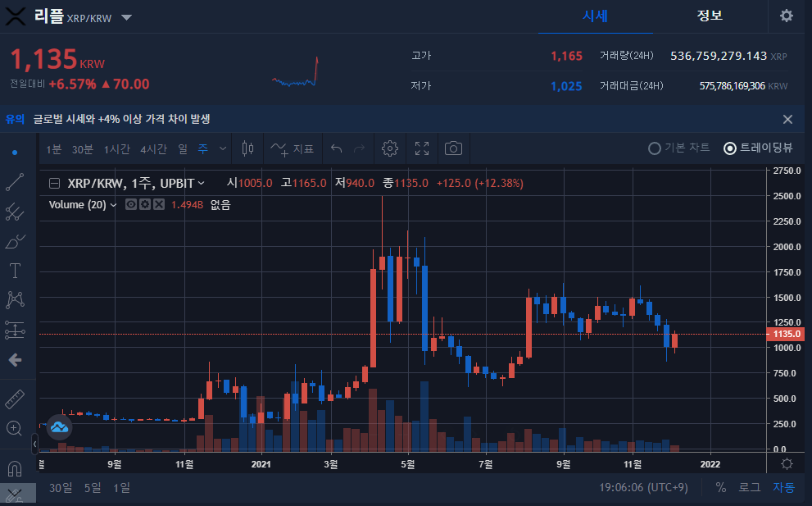Click the cloud icon on chart
The width and height of the screenshot is (812, 506).
[59, 427]
